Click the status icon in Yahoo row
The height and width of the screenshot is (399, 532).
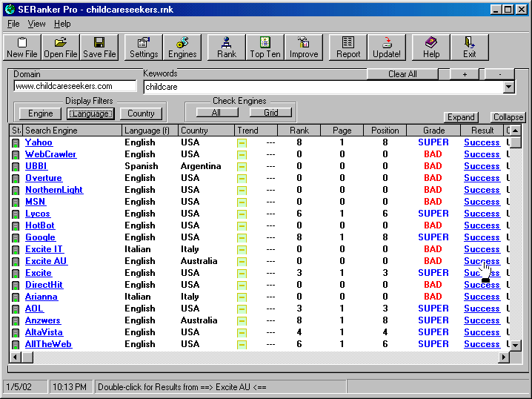click(x=16, y=143)
